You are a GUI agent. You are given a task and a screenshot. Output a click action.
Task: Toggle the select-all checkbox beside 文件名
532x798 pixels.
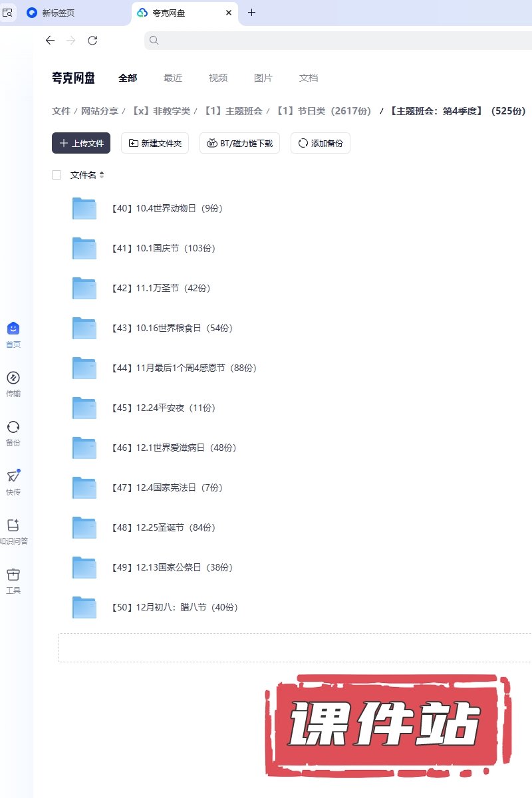[57, 175]
